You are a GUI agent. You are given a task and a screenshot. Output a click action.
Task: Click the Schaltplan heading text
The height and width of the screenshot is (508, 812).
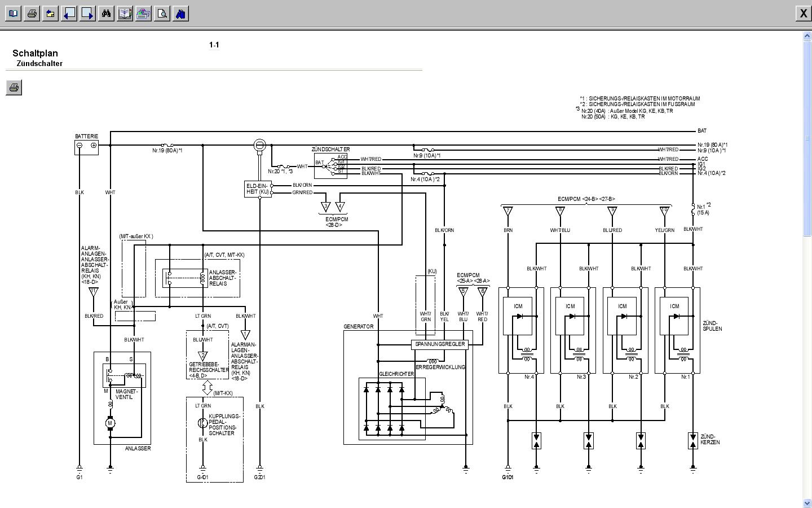tap(35, 54)
